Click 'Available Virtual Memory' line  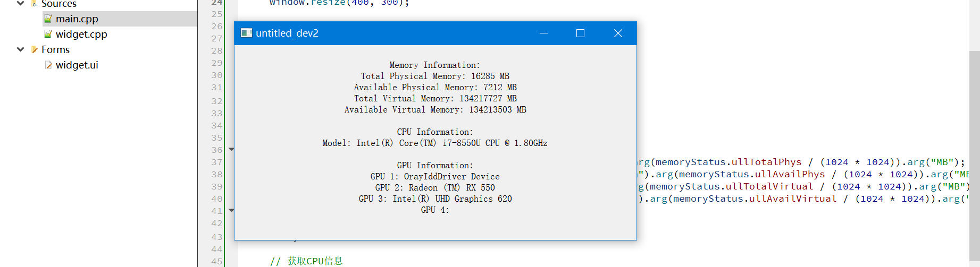[x=435, y=109]
